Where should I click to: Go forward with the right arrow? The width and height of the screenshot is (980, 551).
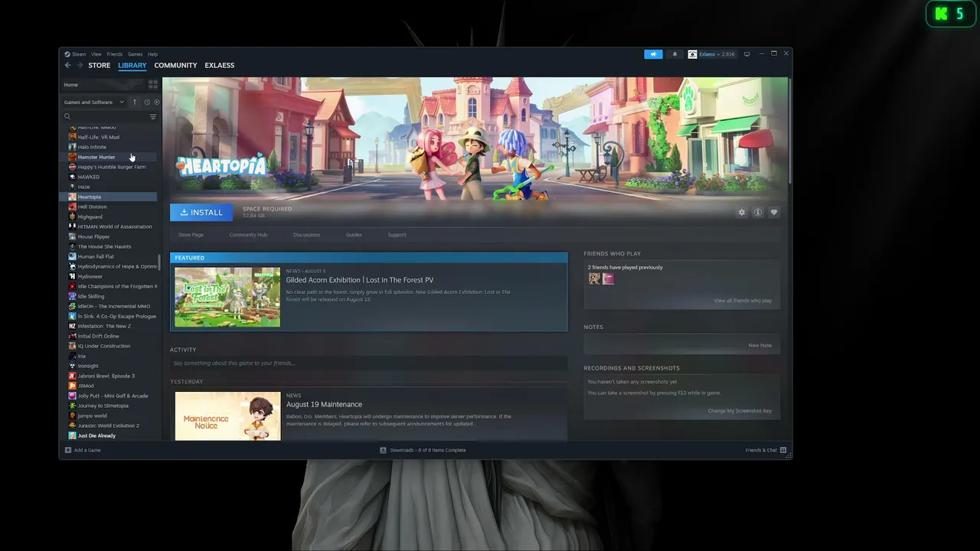click(79, 65)
